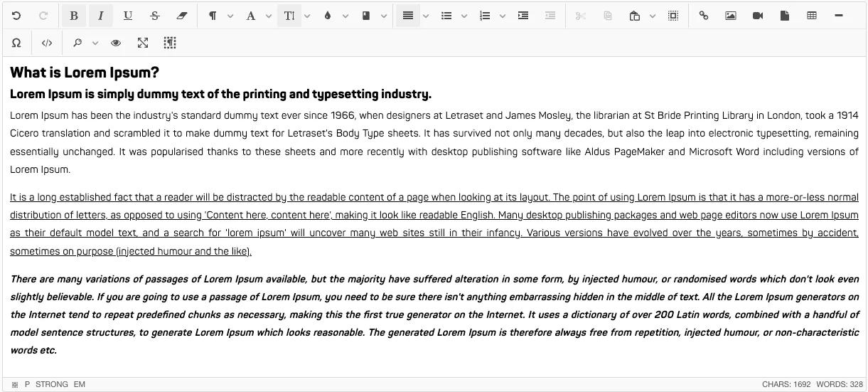Expand the text alignment dropdown arrow

[x=426, y=16]
